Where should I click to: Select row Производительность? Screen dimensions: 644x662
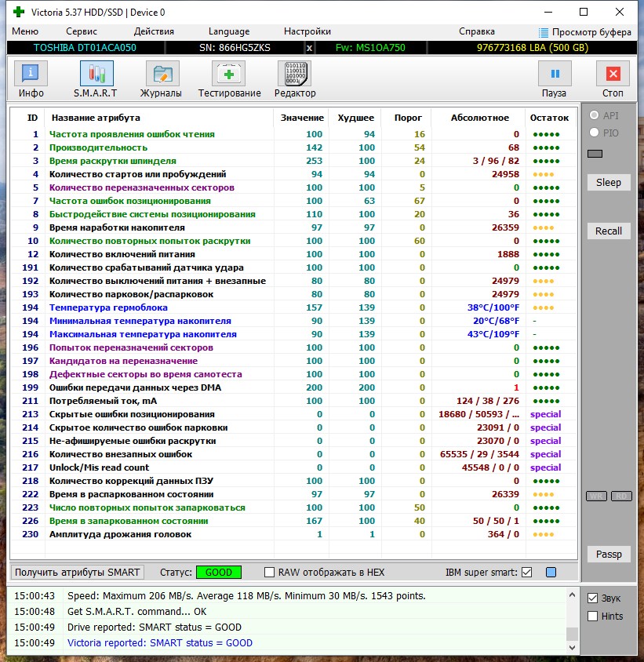click(293, 147)
